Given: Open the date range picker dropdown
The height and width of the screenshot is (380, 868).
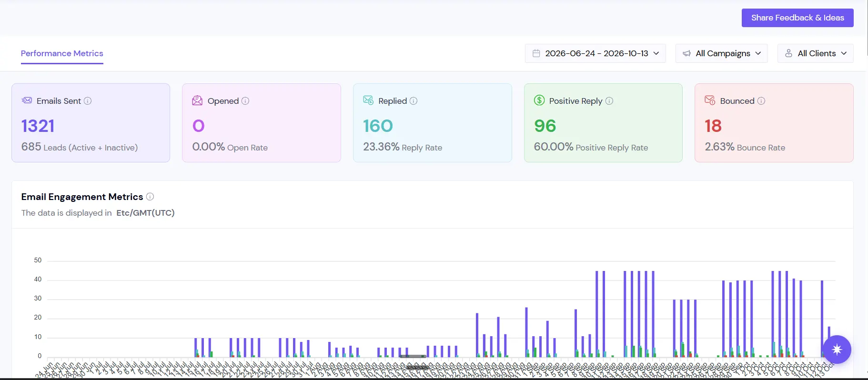Looking at the screenshot, I should pos(595,53).
